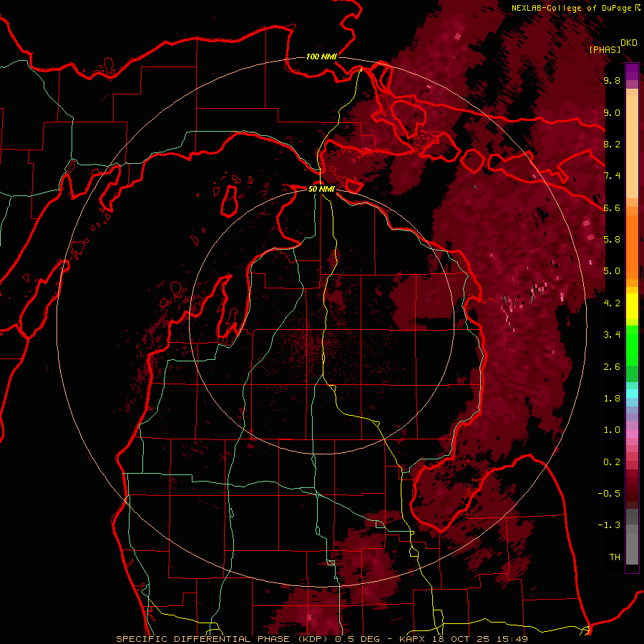This screenshot has width=644, height=644.
Task: Click the 100 NMI range ring label
Action: pos(321,57)
